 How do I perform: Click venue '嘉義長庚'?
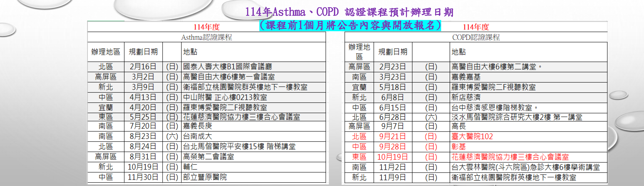tap(198, 126)
